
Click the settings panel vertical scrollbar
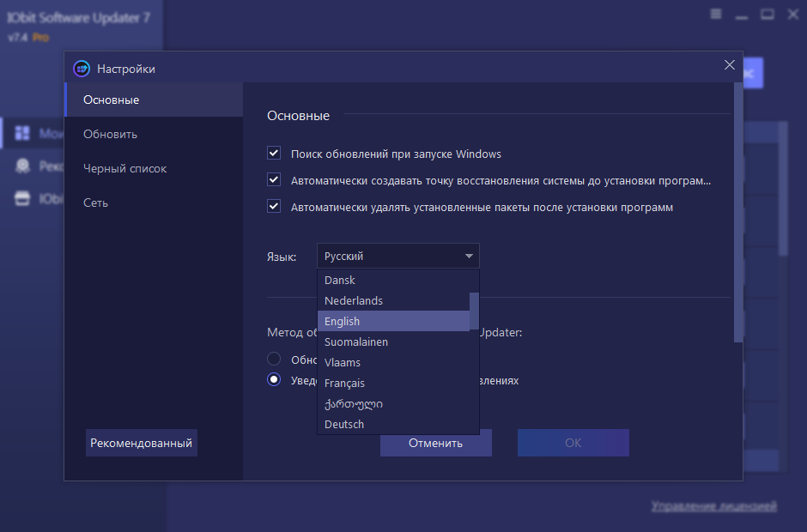pos(738,213)
